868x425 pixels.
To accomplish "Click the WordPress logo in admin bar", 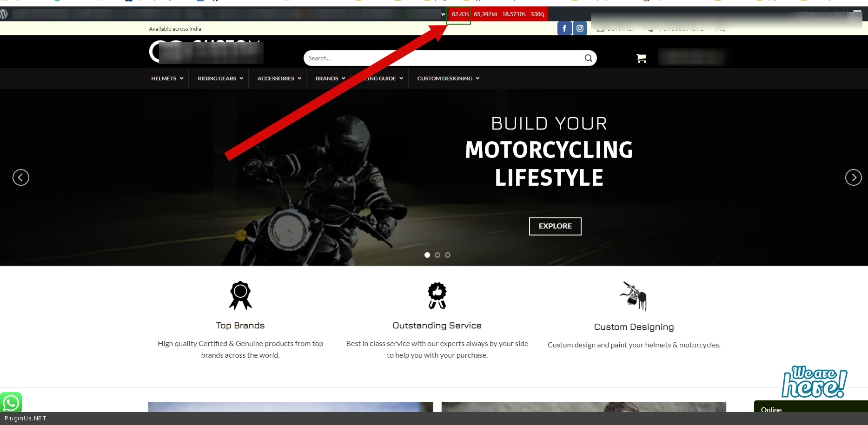I will coord(4,14).
